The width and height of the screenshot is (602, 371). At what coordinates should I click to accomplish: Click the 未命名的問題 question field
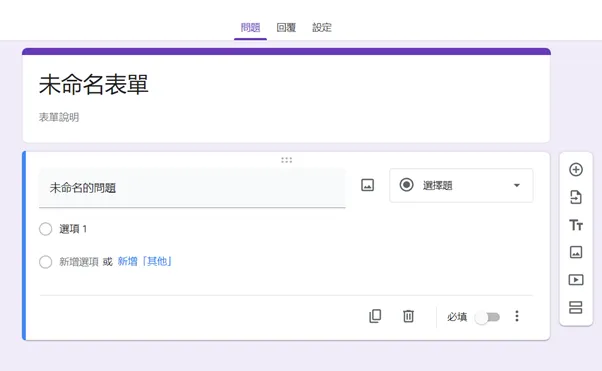click(x=192, y=188)
